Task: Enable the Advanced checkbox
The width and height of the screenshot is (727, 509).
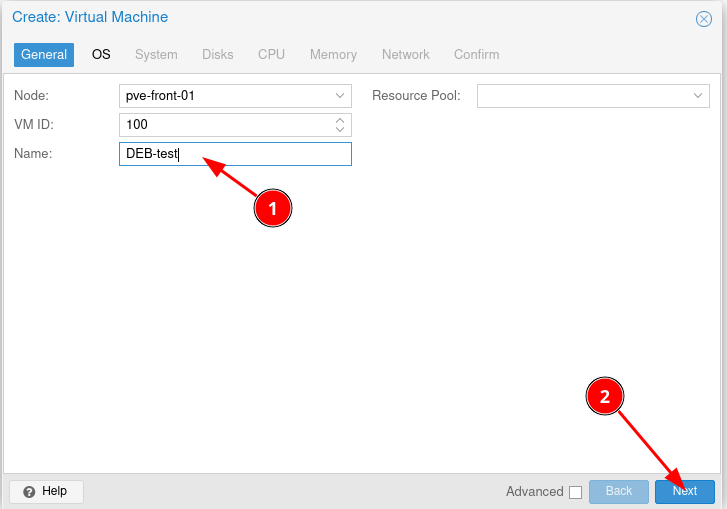Action: coord(575,492)
